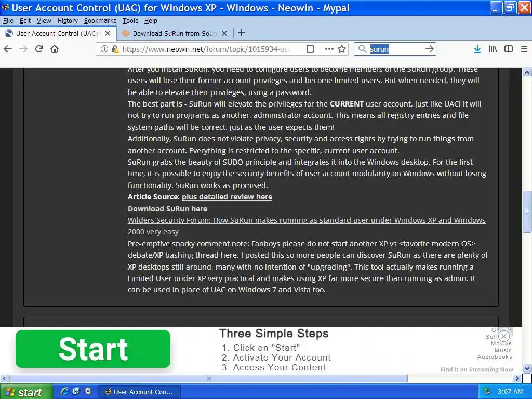Open the Downloads panel
The image size is (532, 399).
477,49
